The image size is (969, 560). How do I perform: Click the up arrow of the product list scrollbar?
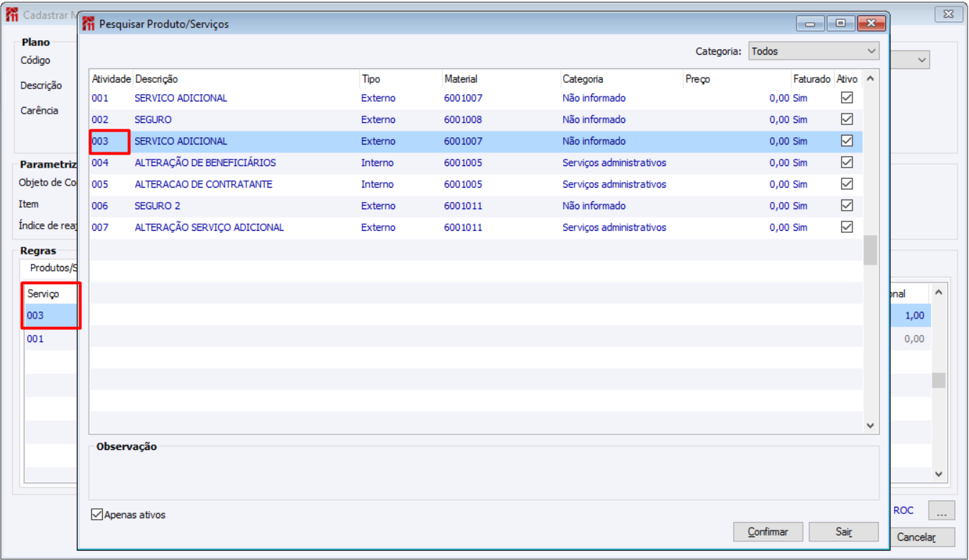[870, 78]
